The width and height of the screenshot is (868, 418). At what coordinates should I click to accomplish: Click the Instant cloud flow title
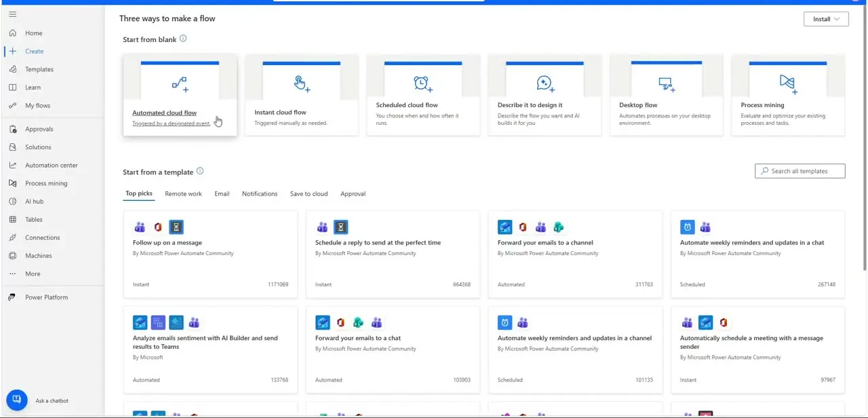tap(280, 112)
